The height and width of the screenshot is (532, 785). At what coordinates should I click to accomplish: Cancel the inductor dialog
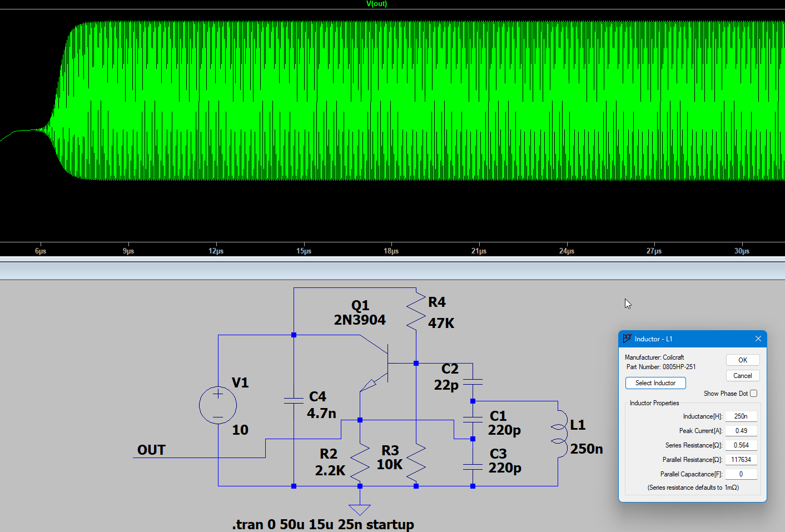[x=743, y=376]
